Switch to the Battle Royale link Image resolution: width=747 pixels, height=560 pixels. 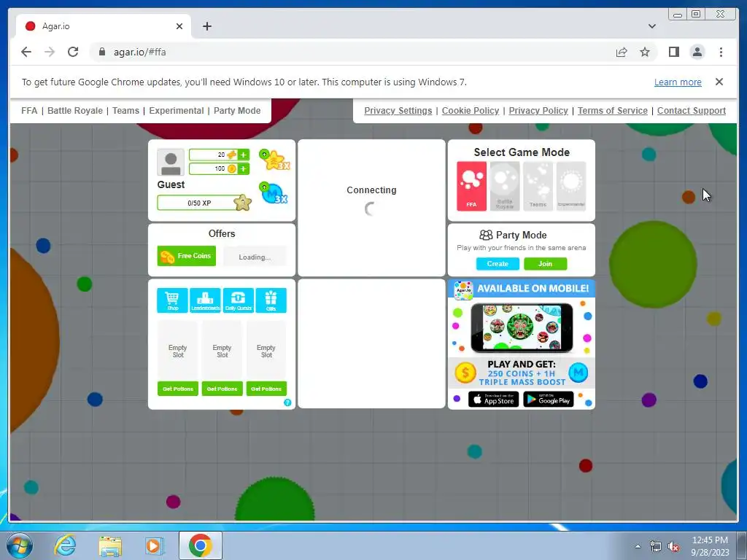(x=75, y=111)
